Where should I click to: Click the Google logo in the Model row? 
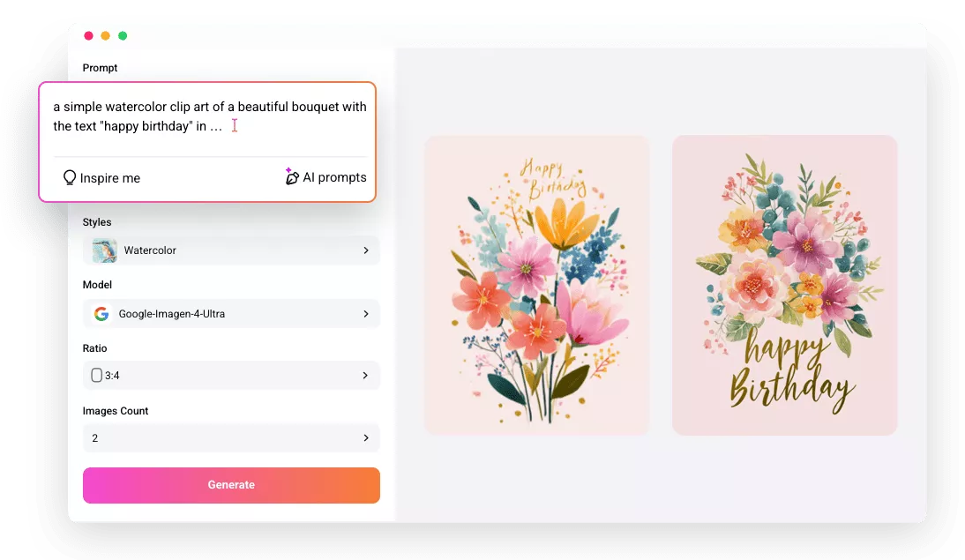(x=101, y=313)
